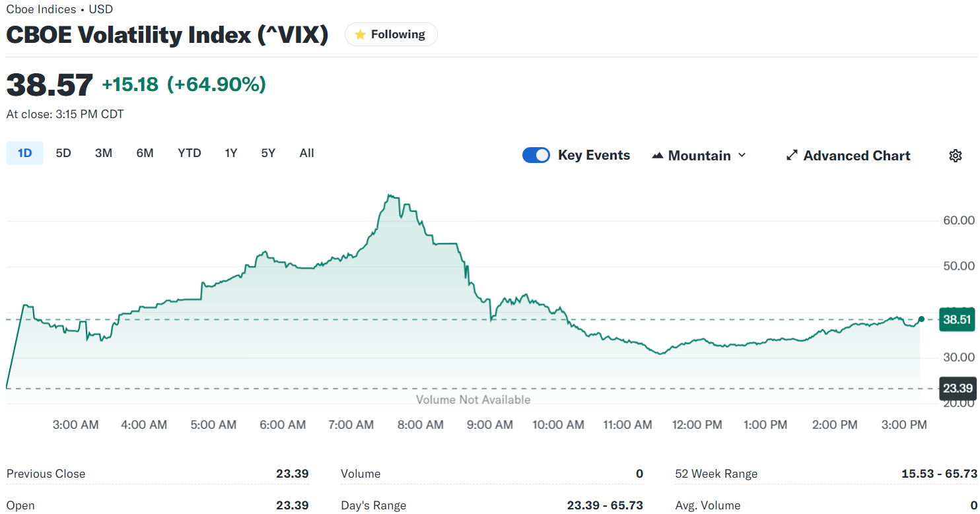The height and width of the screenshot is (514, 980).
Task: Click the 50.00 y-axis label
Action: coord(959,266)
